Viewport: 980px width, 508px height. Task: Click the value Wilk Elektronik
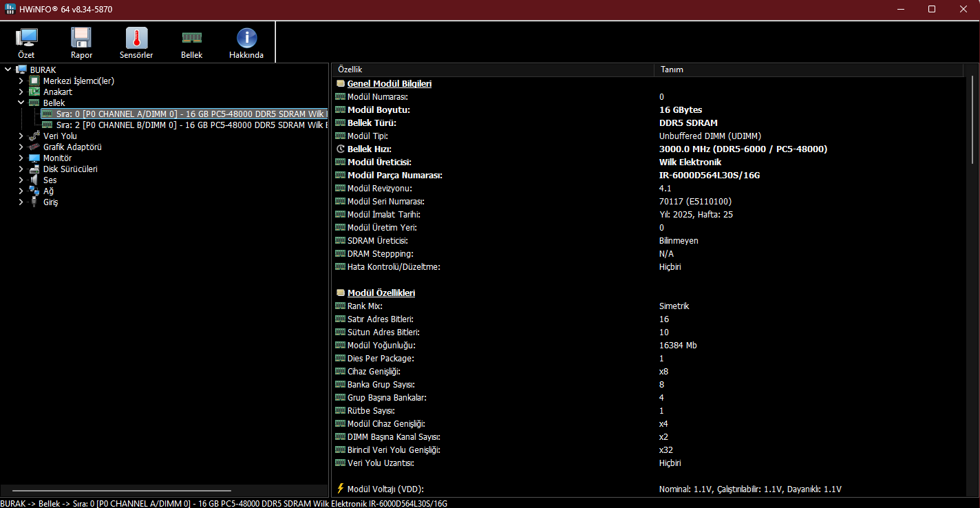tap(690, 162)
